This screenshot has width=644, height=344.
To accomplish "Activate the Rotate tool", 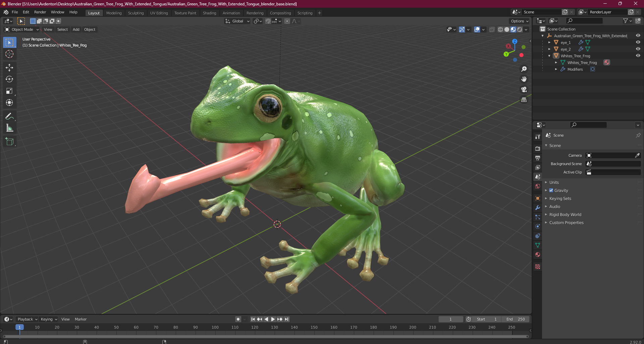I will (9, 79).
